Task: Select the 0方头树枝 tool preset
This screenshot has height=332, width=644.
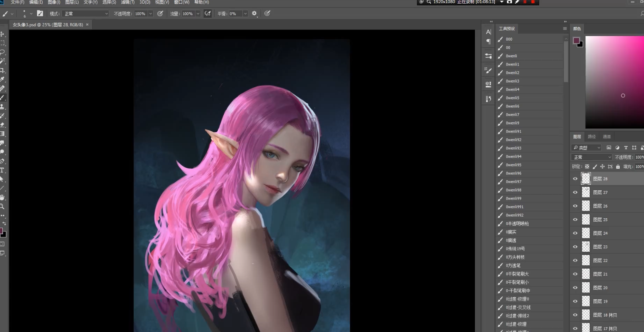Action: (530, 257)
